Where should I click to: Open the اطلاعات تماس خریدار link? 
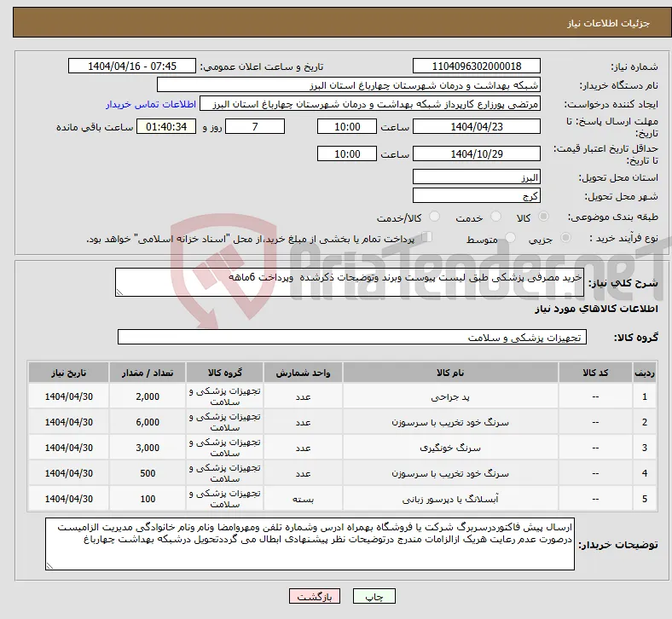(x=151, y=104)
